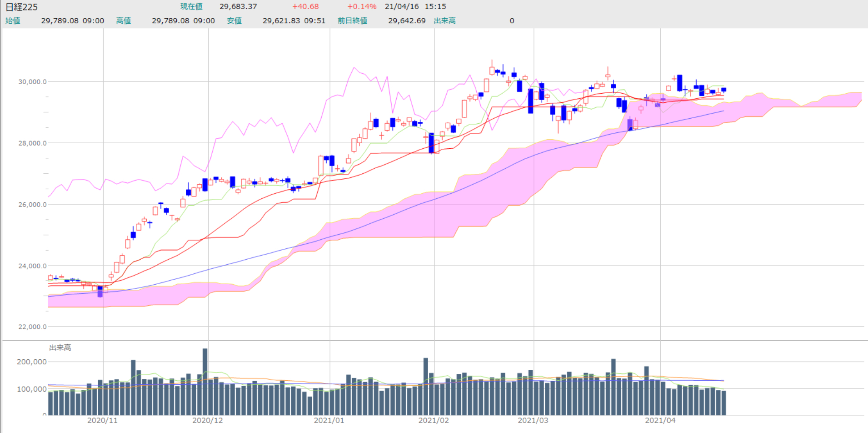Image resolution: width=868 pixels, height=433 pixels.
Task: Select the low time 09:51
Action: click(315, 20)
